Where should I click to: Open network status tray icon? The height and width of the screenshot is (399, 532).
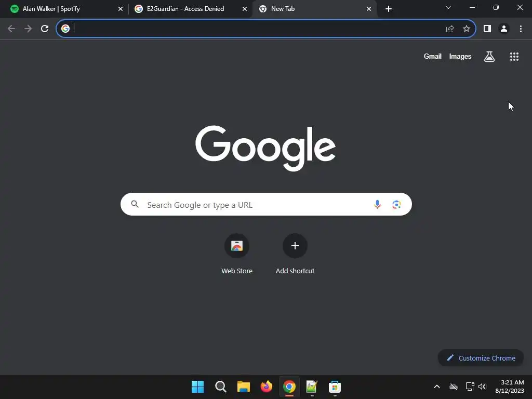[x=470, y=387]
